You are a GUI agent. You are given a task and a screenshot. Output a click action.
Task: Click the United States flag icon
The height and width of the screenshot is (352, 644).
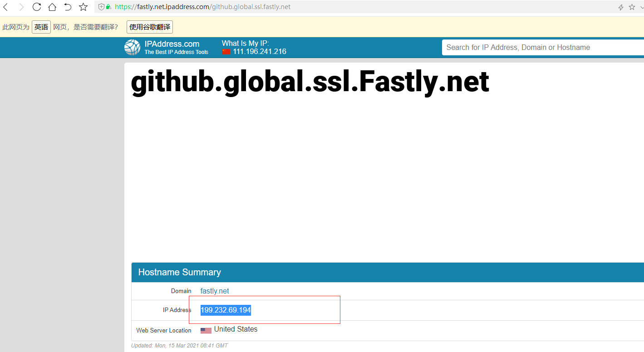206,331
